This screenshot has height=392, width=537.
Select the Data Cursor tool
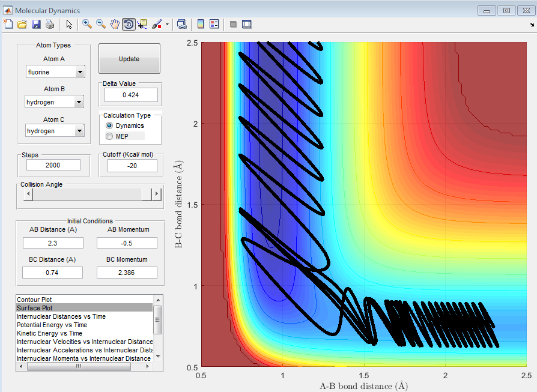click(x=142, y=24)
